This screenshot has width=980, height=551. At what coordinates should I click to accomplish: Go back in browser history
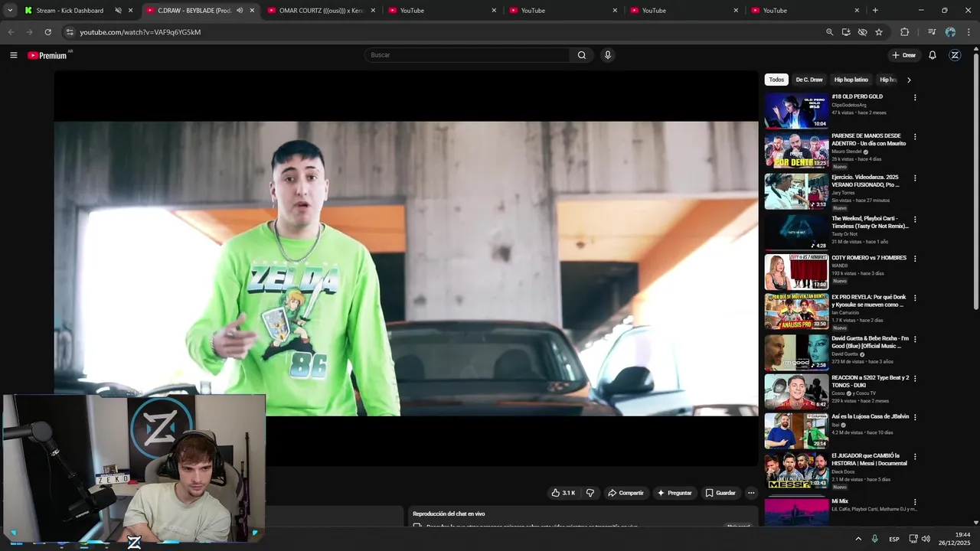tap(11, 32)
